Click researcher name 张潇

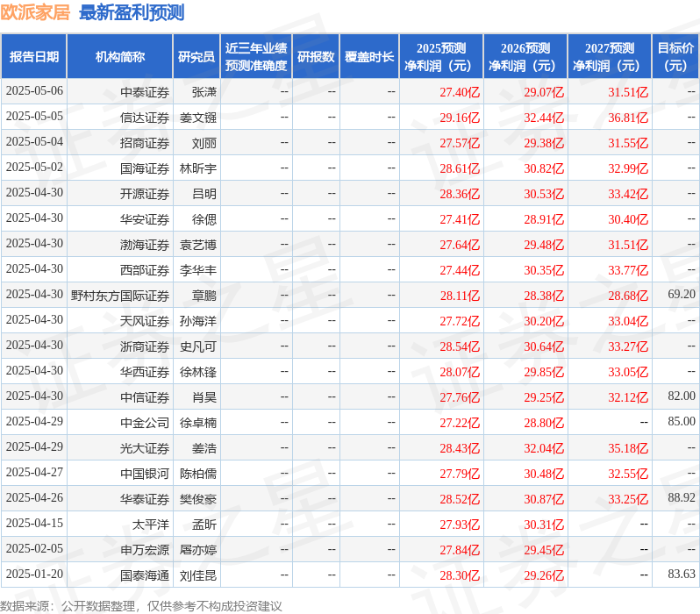point(204,92)
